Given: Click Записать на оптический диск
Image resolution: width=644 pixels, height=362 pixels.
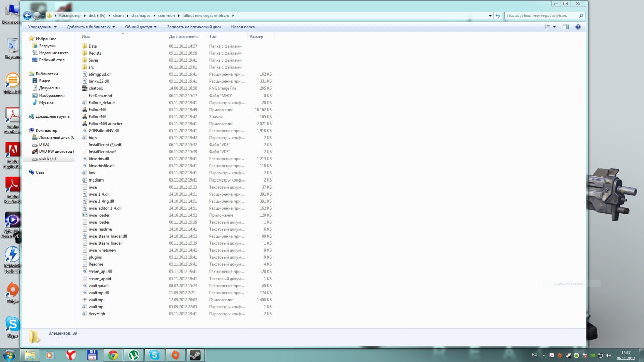Looking at the screenshot, I should tap(194, 27).
